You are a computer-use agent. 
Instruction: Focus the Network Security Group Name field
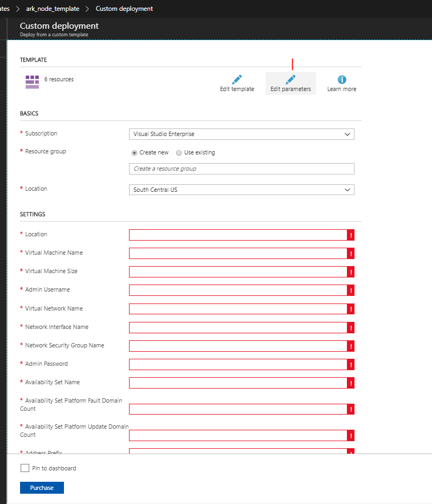point(238,346)
